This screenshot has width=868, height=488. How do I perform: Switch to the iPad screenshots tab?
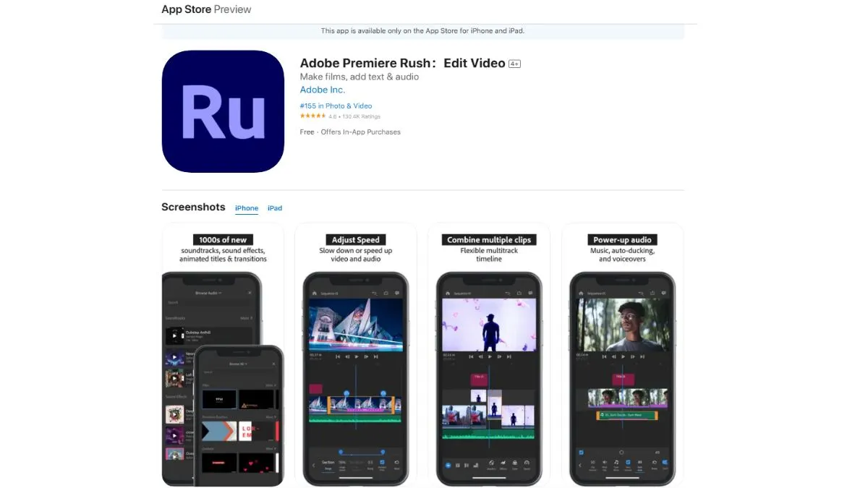(275, 207)
